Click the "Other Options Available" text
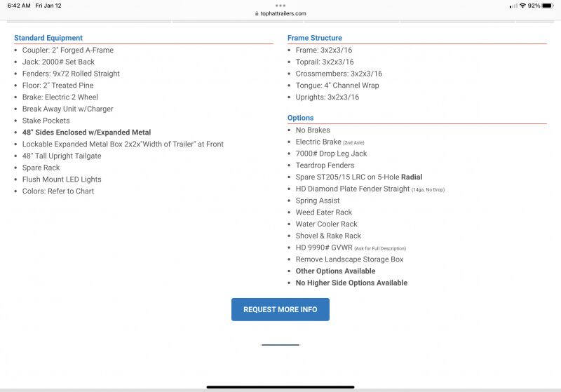The image size is (561, 392). pos(335,271)
